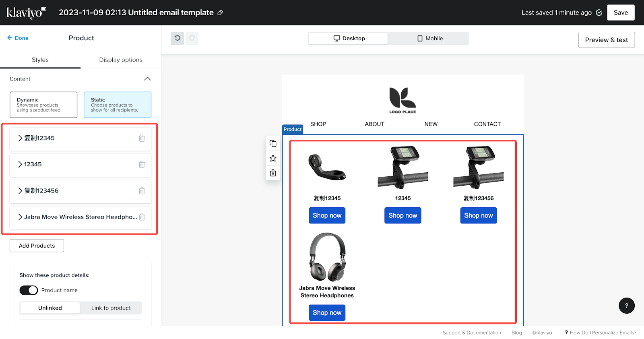Select the 复制123456 product image in preview
Image resolution: width=644 pixels, height=339 pixels.
(x=479, y=167)
